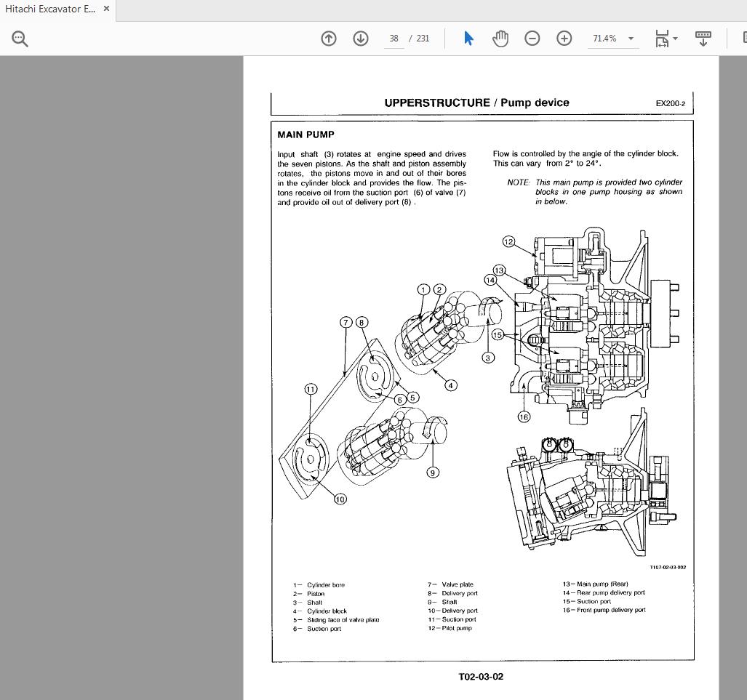Click the toolbar drawer icon at far right
The image size is (747, 700).
702,38
